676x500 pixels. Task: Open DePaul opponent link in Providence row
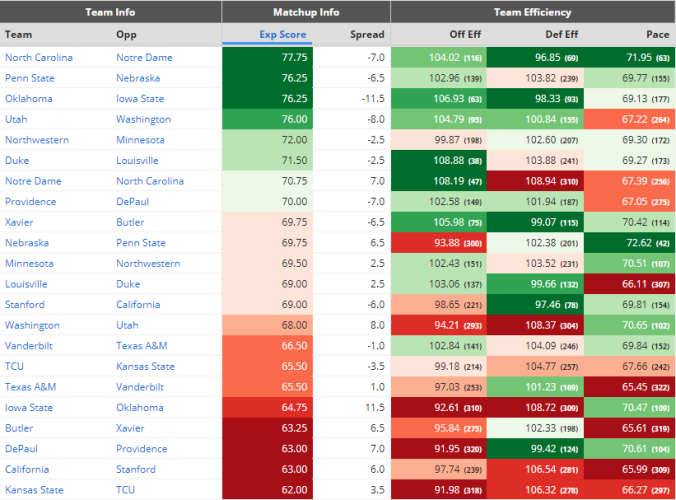(x=132, y=202)
